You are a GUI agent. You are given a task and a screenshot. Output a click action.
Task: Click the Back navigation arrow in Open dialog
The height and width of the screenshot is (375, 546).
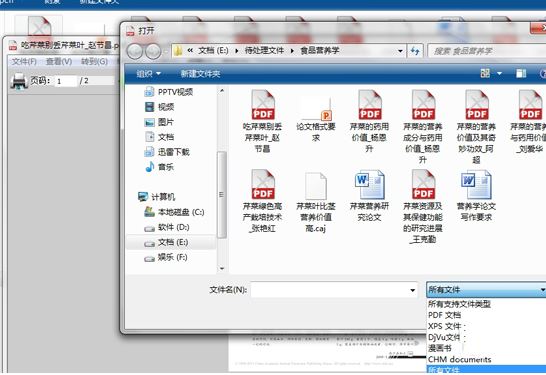pos(135,52)
